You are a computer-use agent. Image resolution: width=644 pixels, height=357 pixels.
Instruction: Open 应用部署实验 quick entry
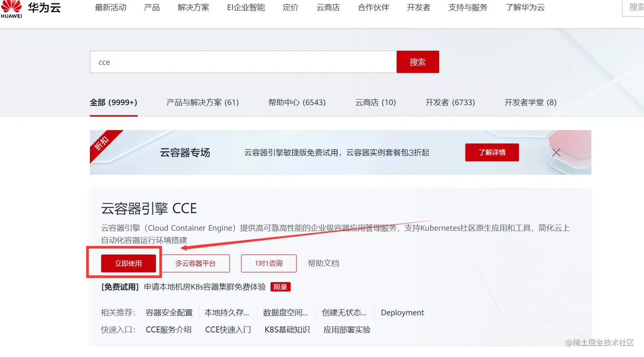click(x=347, y=330)
